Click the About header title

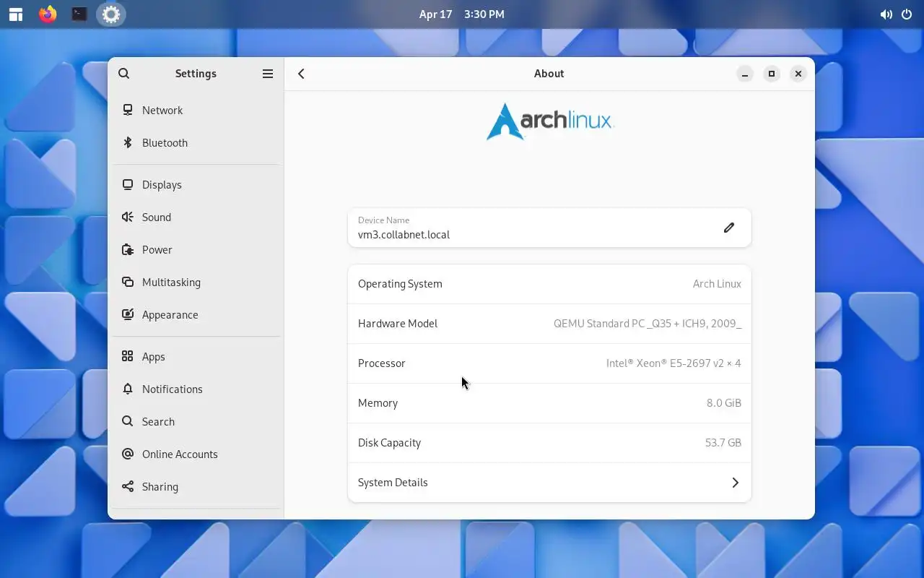549,74
